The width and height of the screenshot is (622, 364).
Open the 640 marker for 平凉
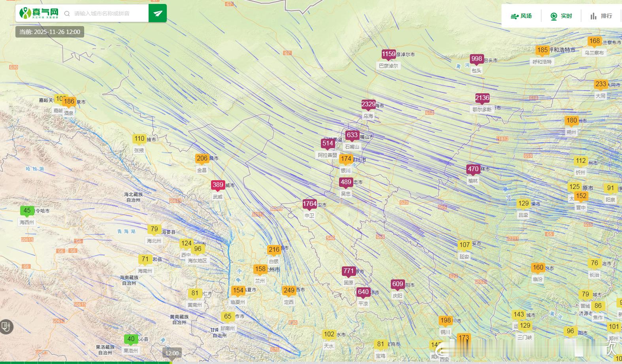363,292
